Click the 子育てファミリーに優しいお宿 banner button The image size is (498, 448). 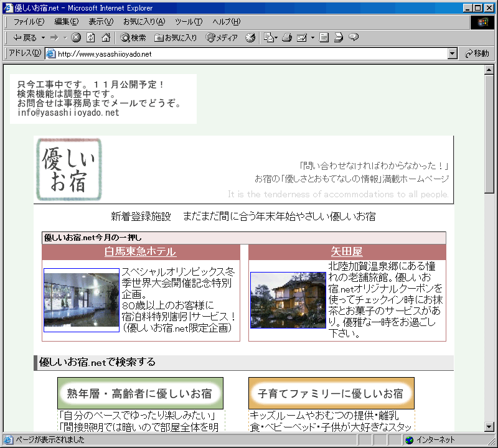pos(331,393)
